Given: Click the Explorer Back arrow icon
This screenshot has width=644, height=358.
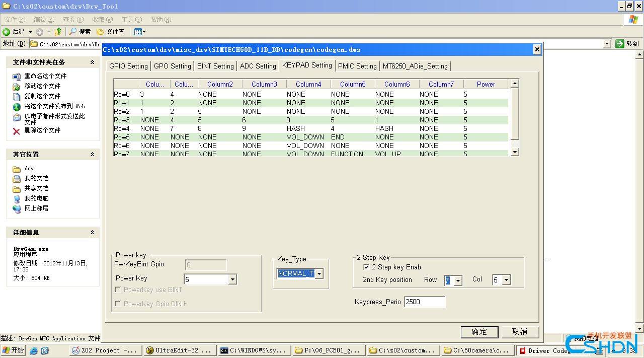Looking at the screenshot, I should click(7, 32).
